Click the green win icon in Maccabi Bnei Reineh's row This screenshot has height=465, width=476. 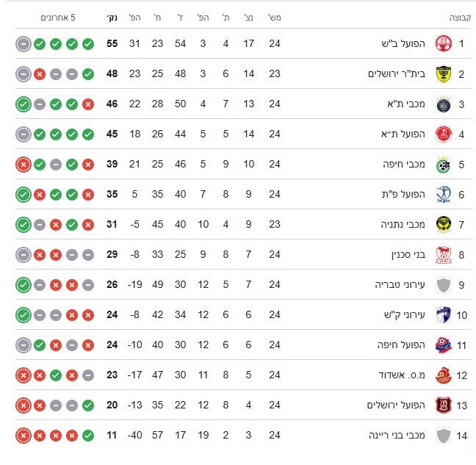88,436
